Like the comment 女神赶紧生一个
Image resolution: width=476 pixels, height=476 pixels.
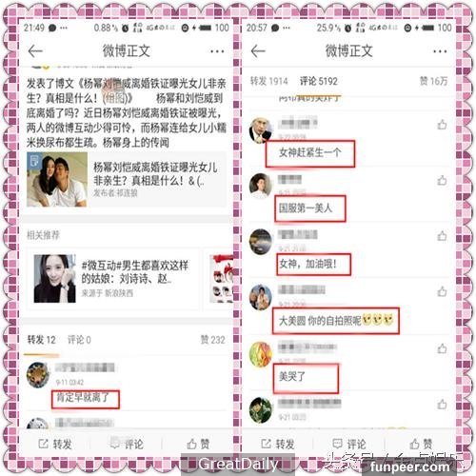[x=442, y=125]
